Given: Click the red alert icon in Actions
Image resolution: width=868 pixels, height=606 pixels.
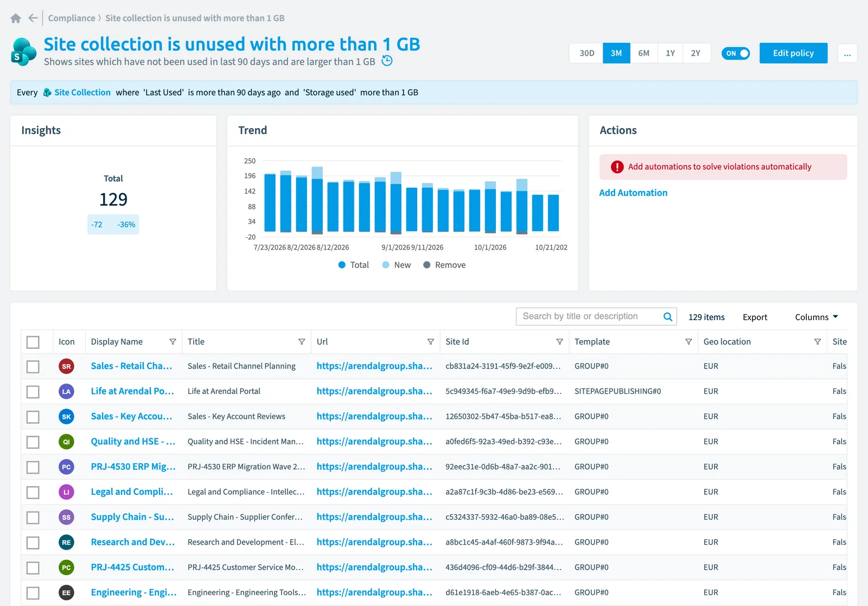Looking at the screenshot, I should tap(617, 167).
